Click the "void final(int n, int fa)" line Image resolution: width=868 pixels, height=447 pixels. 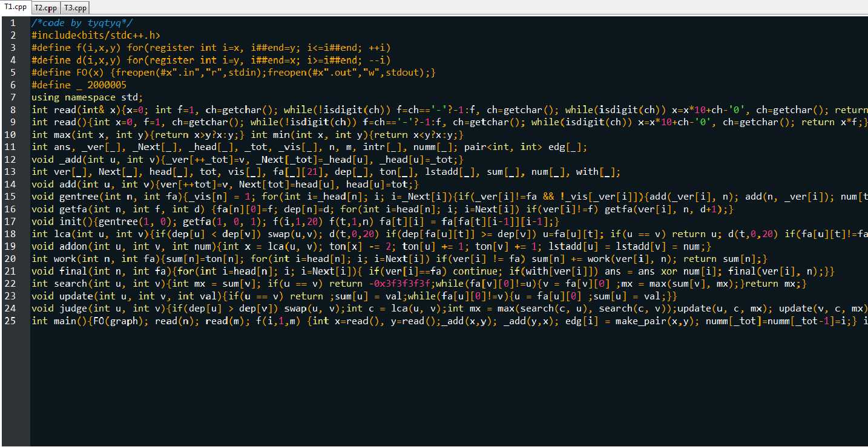pos(433,271)
